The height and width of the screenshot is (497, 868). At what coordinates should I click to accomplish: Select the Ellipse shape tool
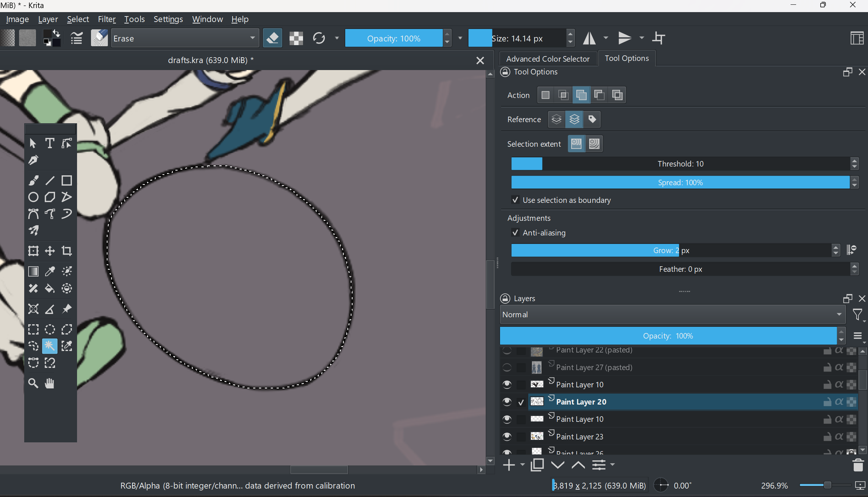click(33, 197)
